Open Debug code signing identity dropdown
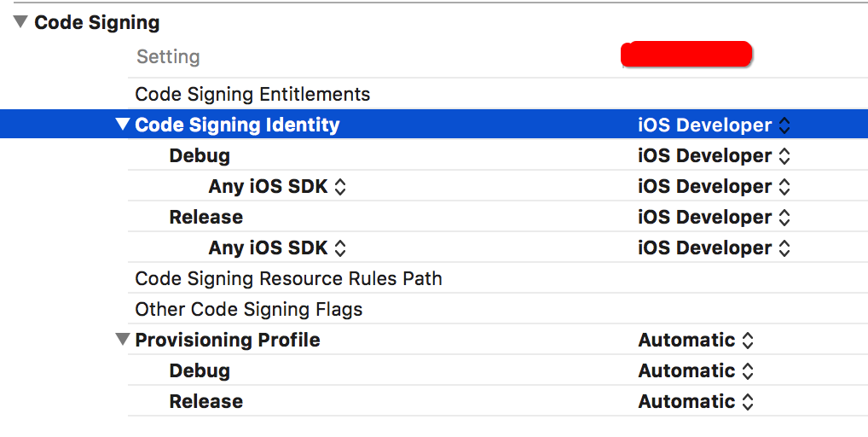The width and height of the screenshot is (868, 437). point(714,155)
